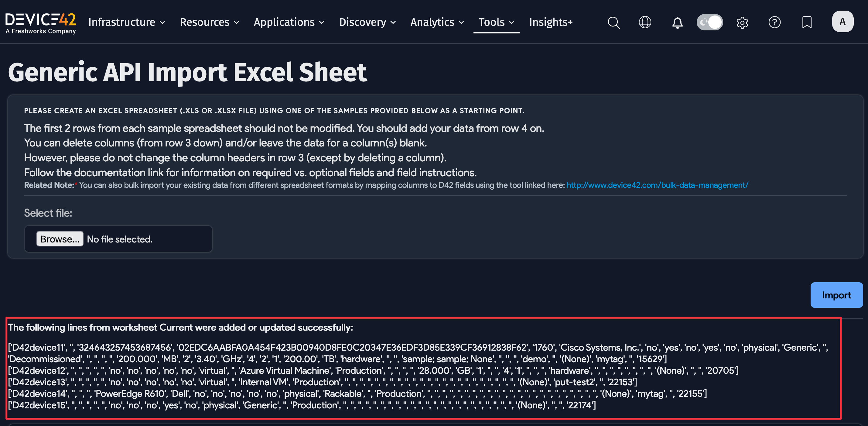868x426 pixels.
Task: Open the user avatar menu
Action: [x=842, y=21]
